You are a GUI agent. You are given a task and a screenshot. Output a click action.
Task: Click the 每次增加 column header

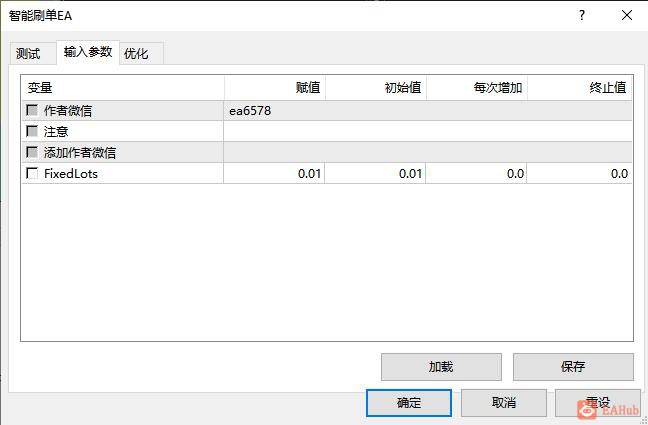[477, 88]
